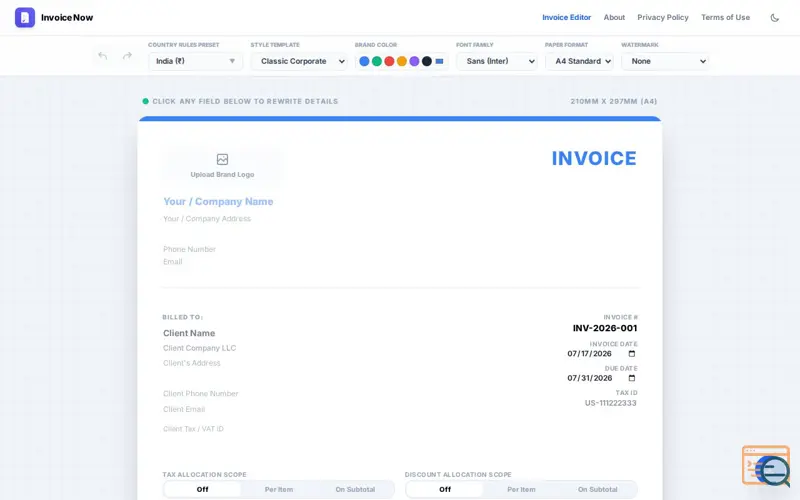Viewport: 800px width, 500px height.
Task: Choose the purple brand color swatch
Action: pos(414,61)
